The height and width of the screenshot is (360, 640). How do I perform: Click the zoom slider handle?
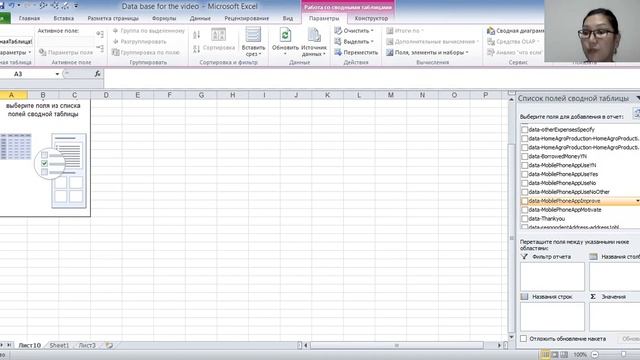(x=623, y=355)
